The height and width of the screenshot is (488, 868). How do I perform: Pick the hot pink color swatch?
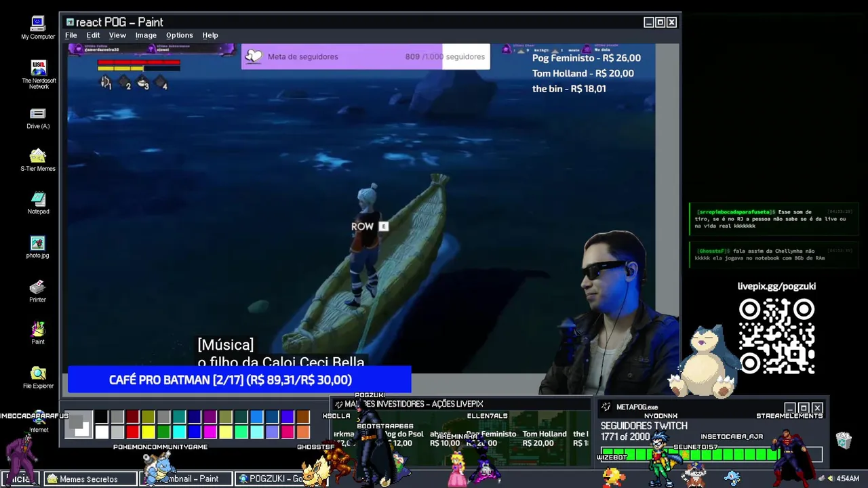point(288,432)
